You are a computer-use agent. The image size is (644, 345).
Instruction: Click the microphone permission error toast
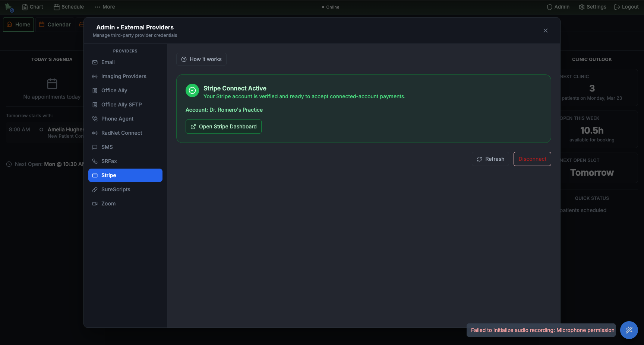(541, 330)
